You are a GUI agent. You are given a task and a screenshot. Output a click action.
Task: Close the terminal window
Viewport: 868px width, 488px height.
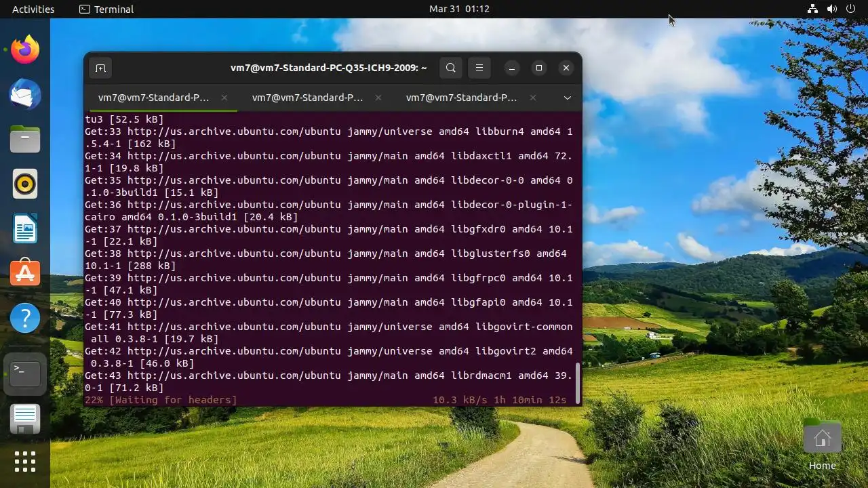(x=566, y=68)
